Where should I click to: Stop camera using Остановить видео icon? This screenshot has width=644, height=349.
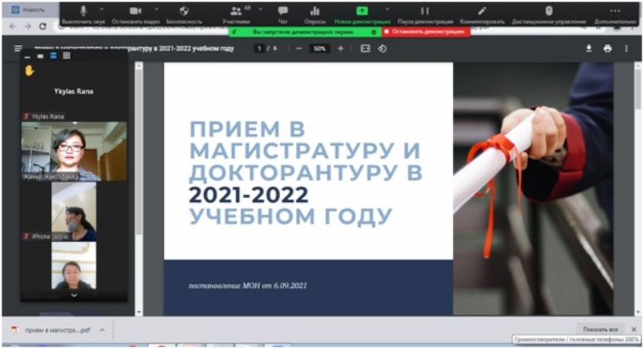pyautogui.click(x=135, y=11)
